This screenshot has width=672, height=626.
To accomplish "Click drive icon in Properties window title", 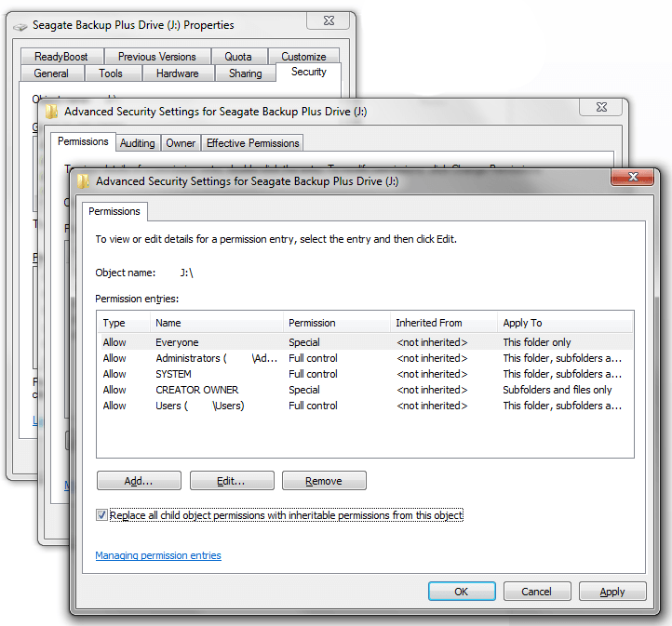I will [x=20, y=27].
